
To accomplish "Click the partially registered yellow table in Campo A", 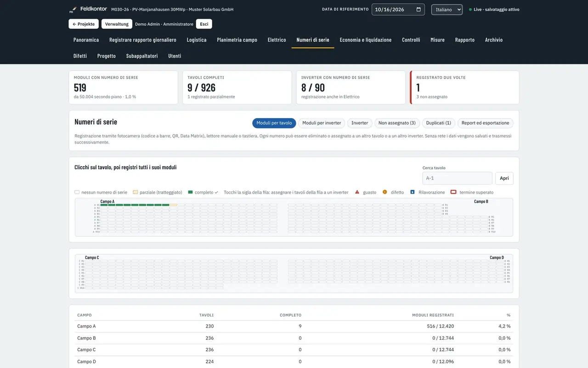I will point(173,205).
